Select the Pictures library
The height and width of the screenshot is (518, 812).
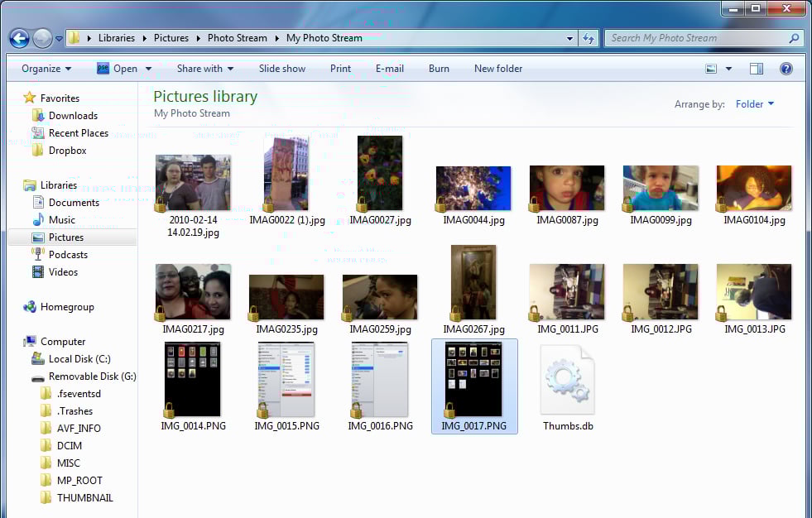73,237
